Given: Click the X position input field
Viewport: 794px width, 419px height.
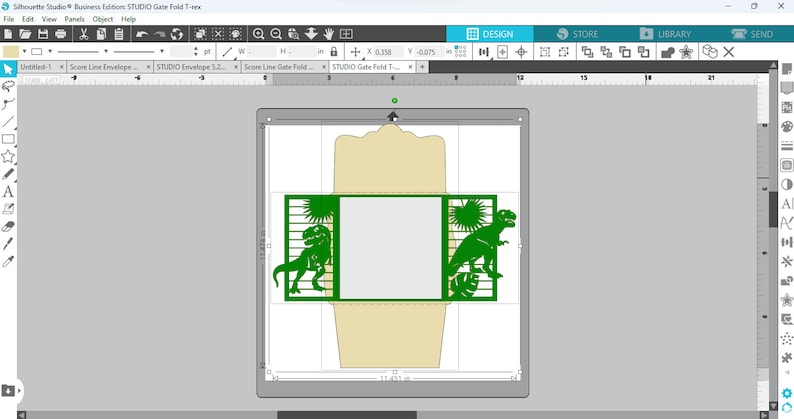Looking at the screenshot, I should click(x=389, y=52).
